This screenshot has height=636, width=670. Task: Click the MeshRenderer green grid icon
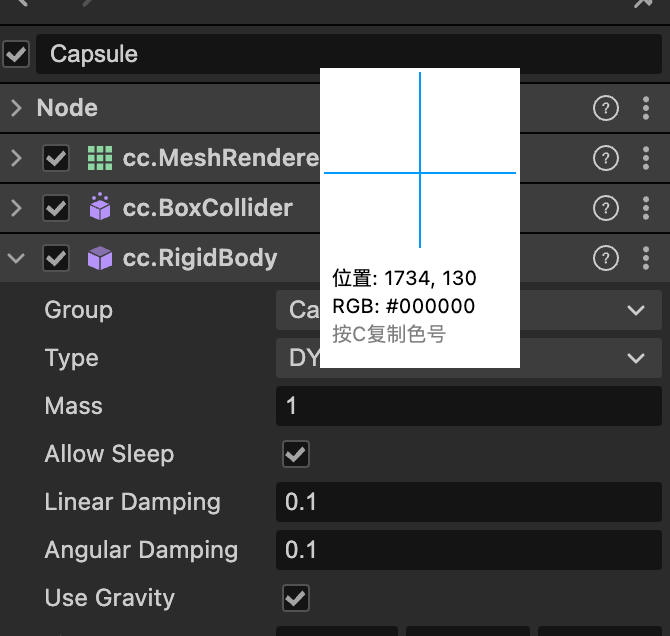click(x=99, y=157)
